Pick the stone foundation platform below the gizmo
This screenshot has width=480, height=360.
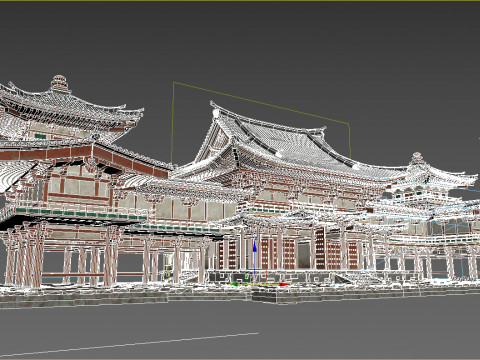point(265,295)
